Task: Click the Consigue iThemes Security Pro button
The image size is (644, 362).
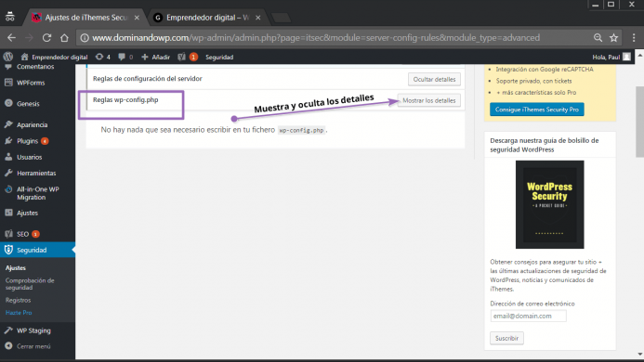Action: pyautogui.click(x=537, y=110)
